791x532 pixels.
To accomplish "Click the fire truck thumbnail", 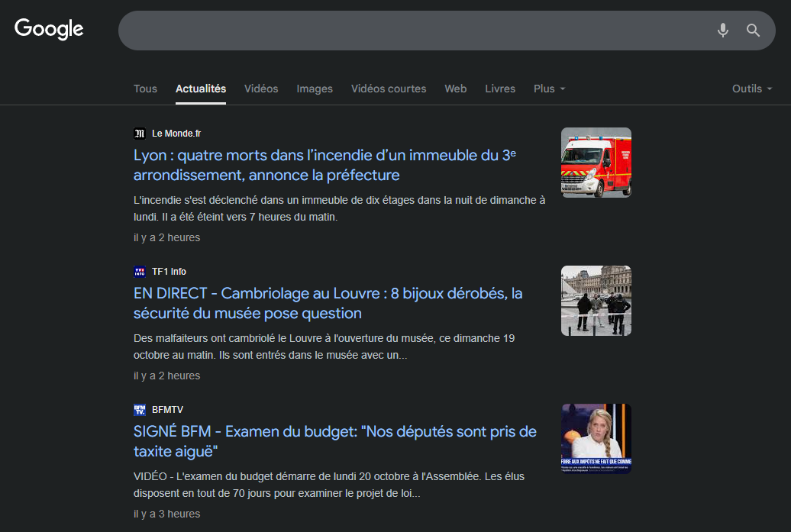I will click(x=596, y=162).
